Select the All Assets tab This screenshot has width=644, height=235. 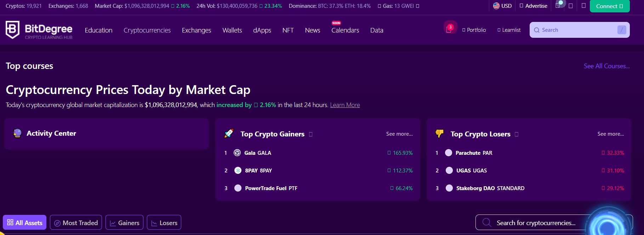point(25,222)
